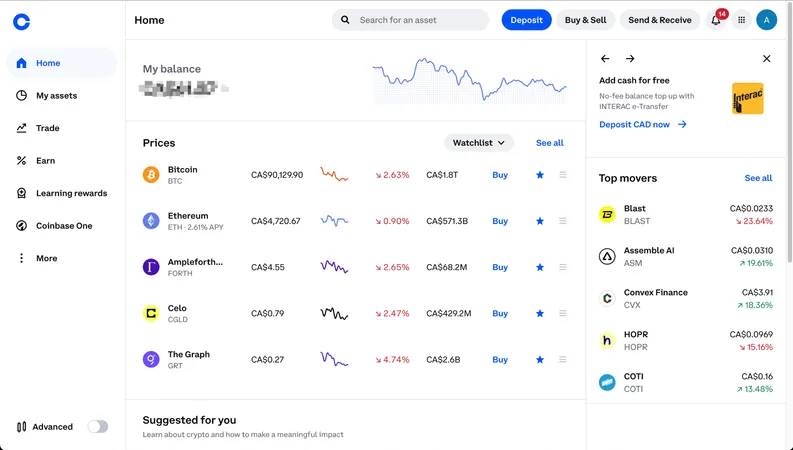Unstar Bitcoin from watchlist
Screen dimensions: 793x450
tap(540, 175)
